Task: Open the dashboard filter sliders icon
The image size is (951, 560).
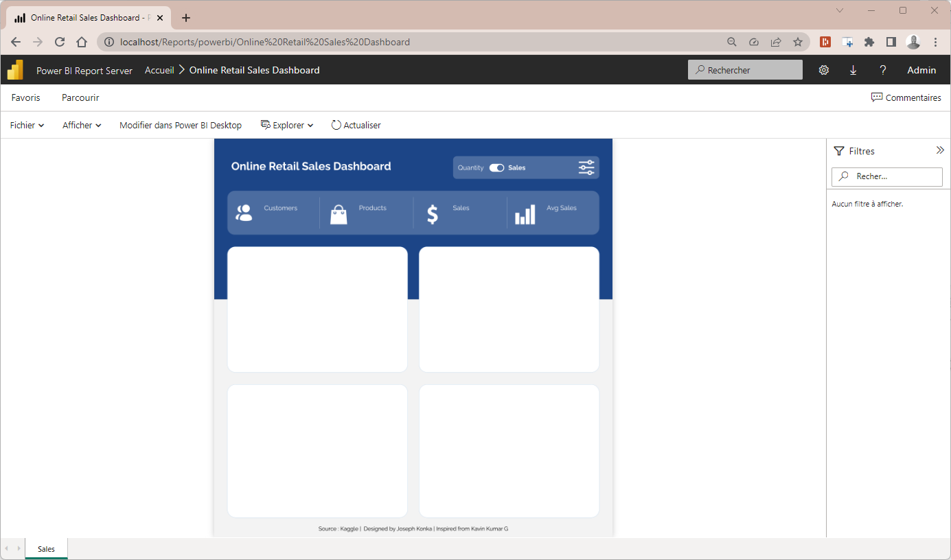Action: point(586,167)
